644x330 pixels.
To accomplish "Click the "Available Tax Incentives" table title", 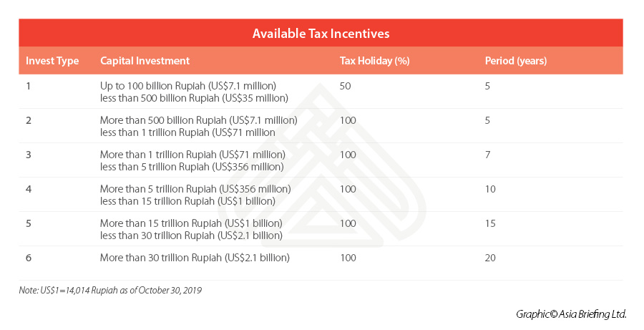I will pos(321,34).
